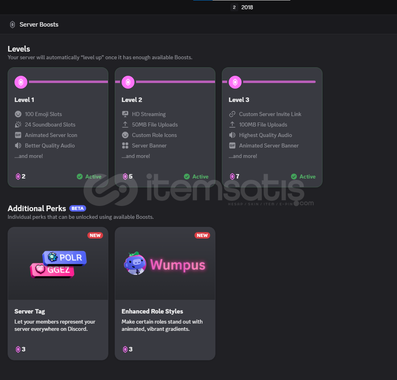Click the Enhanced Role Styles description text
397x380 pixels.
[162, 325]
